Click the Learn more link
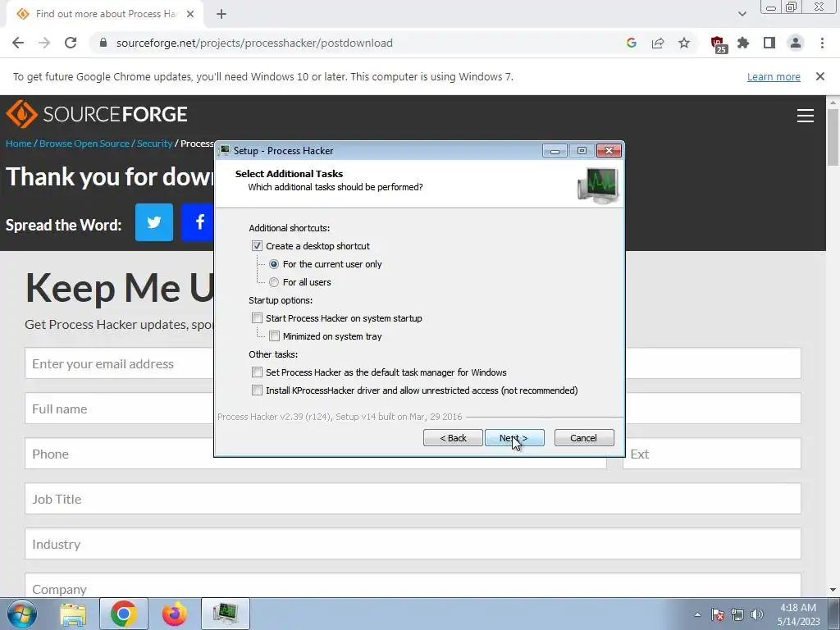The height and width of the screenshot is (630, 840). pyautogui.click(x=774, y=76)
